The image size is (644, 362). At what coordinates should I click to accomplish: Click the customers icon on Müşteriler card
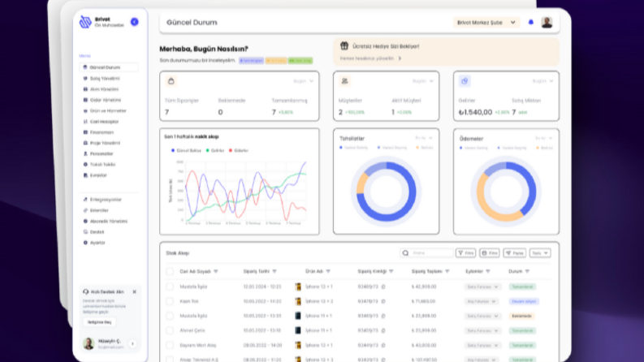tap(344, 81)
